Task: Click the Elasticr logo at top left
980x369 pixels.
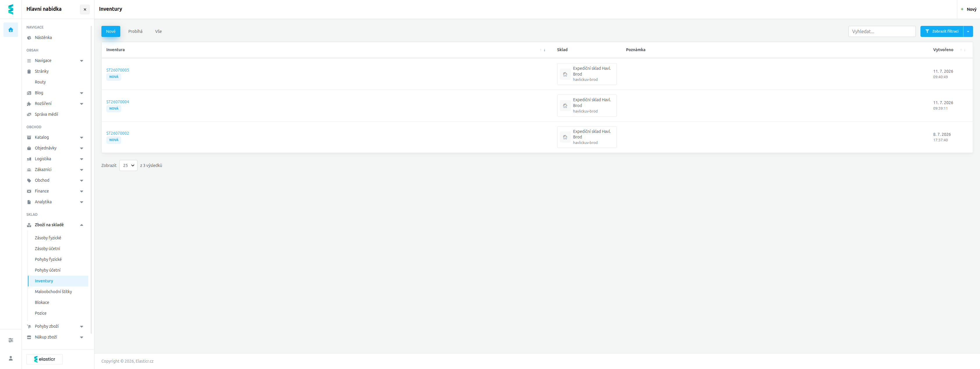Action: click(x=11, y=9)
